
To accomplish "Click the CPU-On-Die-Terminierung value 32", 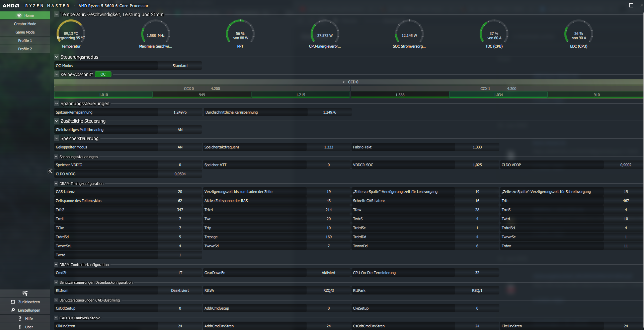I will 477,273.
